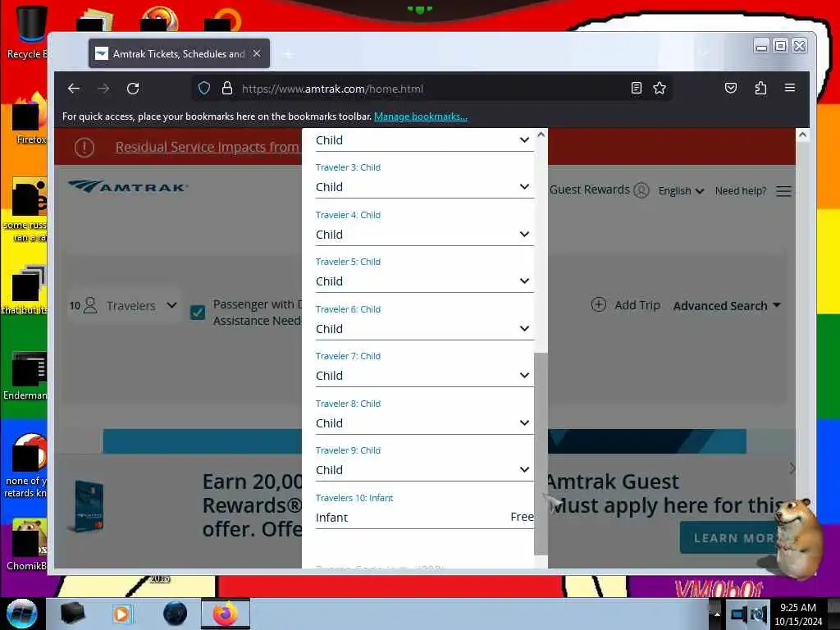Open Traveler 8 Child type dropdown
This screenshot has width=840, height=630.
(x=424, y=423)
